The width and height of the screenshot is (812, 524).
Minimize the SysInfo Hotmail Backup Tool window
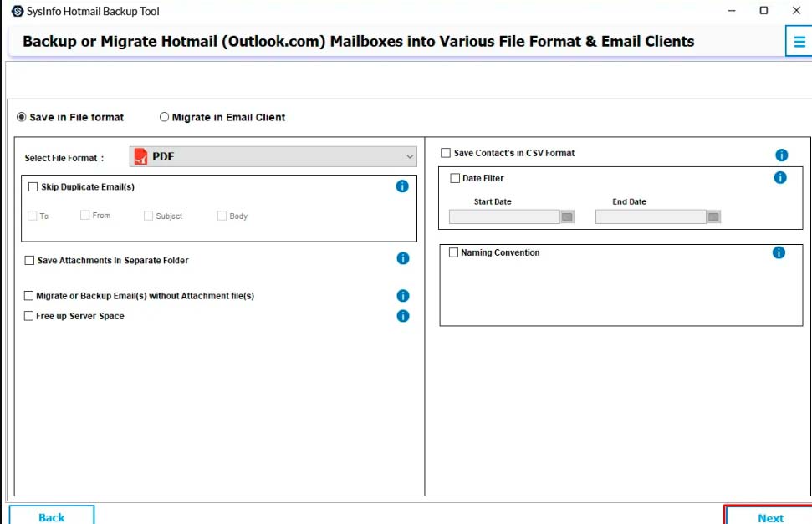732,11
